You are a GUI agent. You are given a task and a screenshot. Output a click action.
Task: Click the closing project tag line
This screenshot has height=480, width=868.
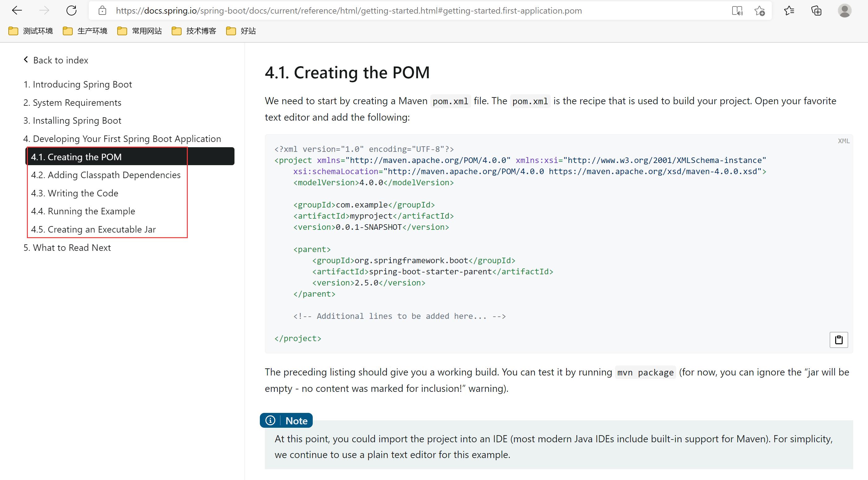298,338
